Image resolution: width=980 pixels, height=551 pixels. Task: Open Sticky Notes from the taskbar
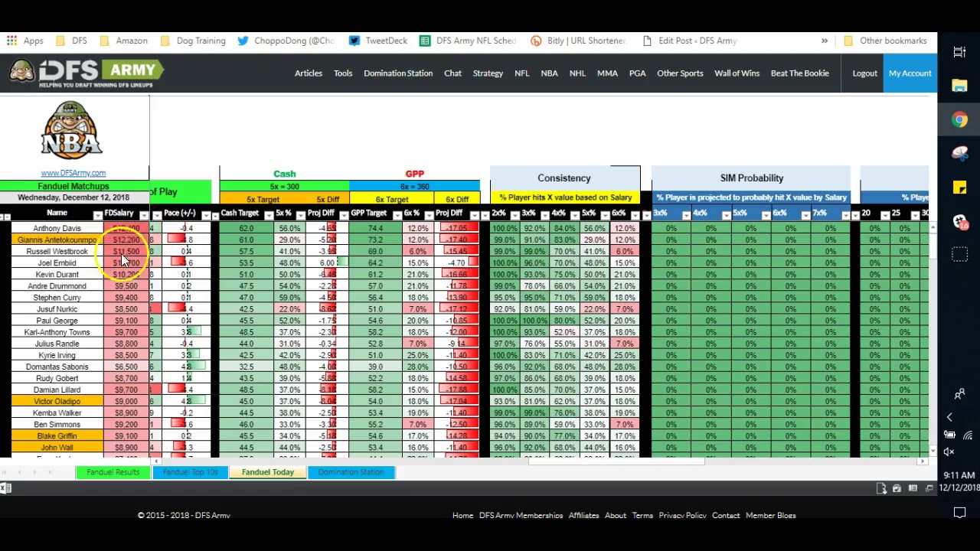tap(959, 187)
